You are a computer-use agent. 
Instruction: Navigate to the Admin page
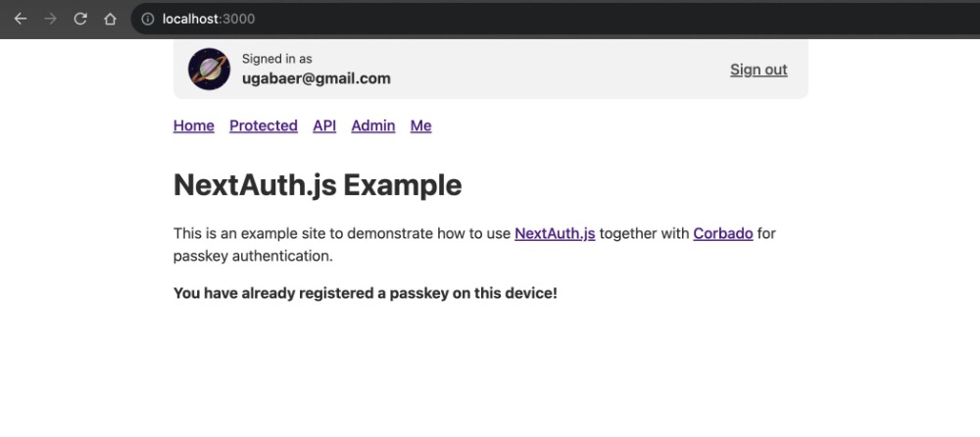373,125
